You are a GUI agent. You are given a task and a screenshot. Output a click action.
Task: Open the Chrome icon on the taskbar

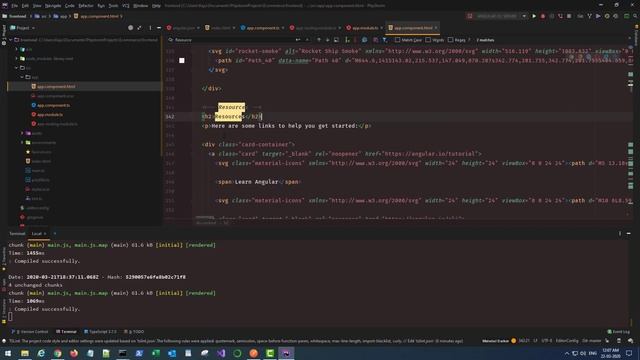[x=58, y=353]
